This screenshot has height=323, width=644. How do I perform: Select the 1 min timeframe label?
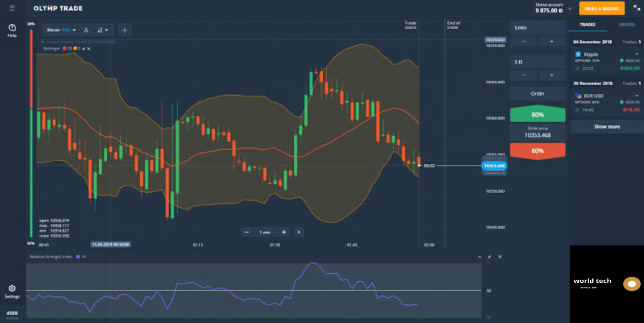pos(265,232)
